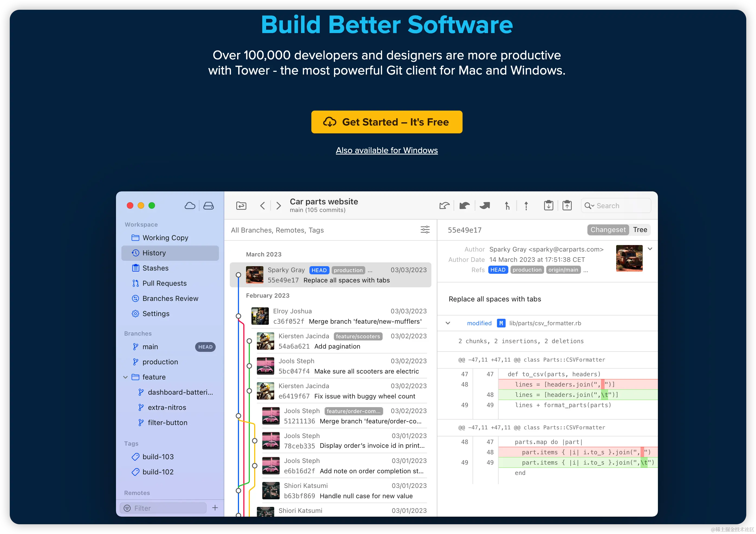
Task: Click the M modified badge for csv_formatter.rb
Action: pyautogui.click(x=501, y=323)
